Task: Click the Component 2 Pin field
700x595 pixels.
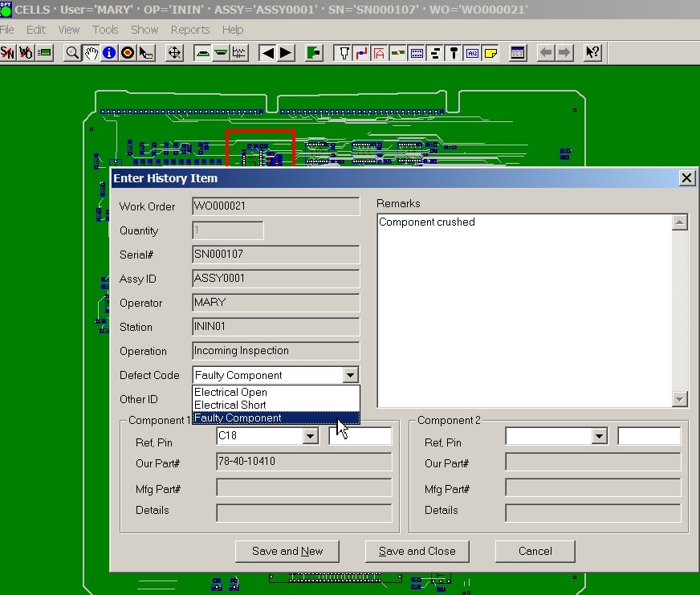Action: pyautogui.click(x=649, y=436)
